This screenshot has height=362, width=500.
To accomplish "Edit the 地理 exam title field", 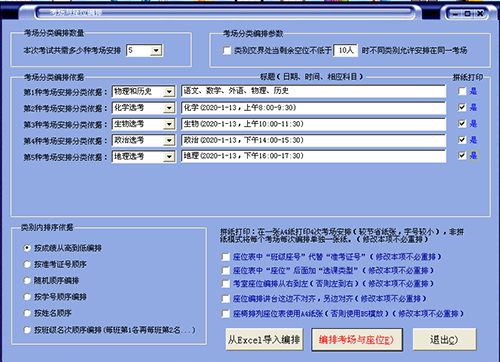I will pos(313,156).
